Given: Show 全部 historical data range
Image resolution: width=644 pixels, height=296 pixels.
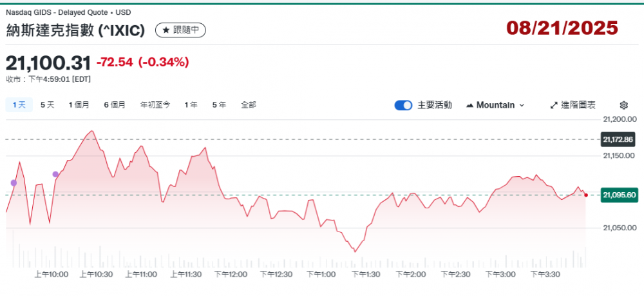Looking at the screenshot, I should pyautogui.click(x=249, y=104).
